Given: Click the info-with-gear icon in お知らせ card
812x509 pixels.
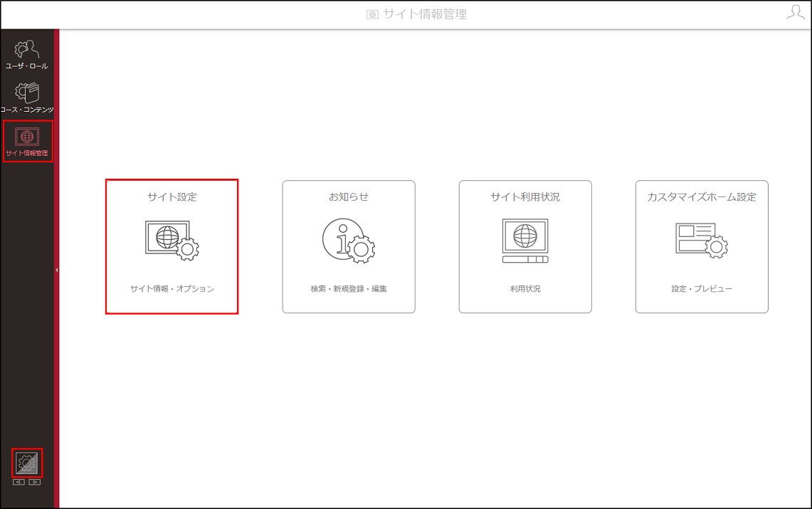Looking at the screenshot, I should point(349,240).
